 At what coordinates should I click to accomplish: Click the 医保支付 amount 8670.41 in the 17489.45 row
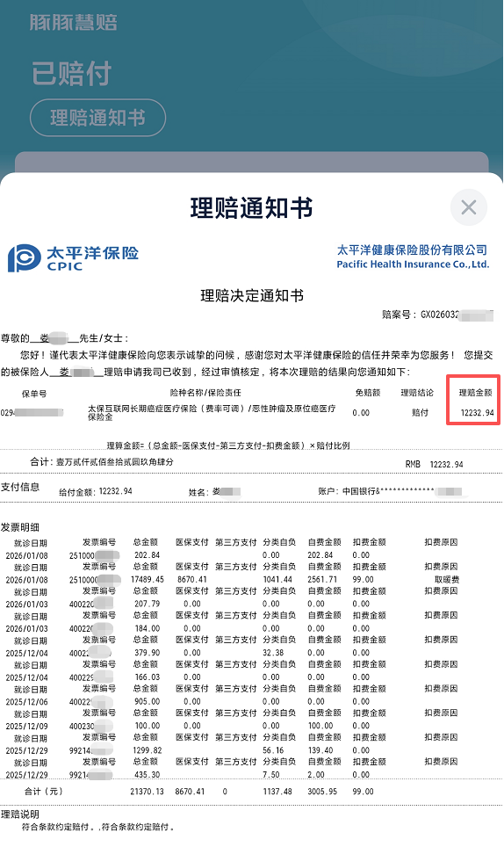click(x=191, y=579)
